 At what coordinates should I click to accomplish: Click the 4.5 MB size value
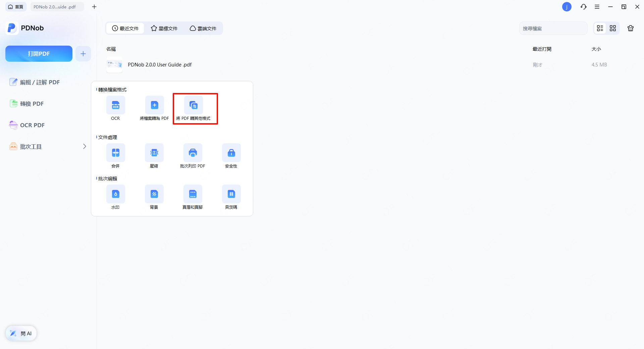point(599,65)
